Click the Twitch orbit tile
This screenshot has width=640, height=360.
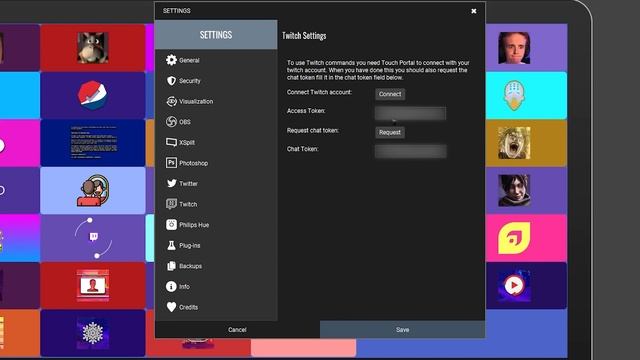(x=93, y=238)
